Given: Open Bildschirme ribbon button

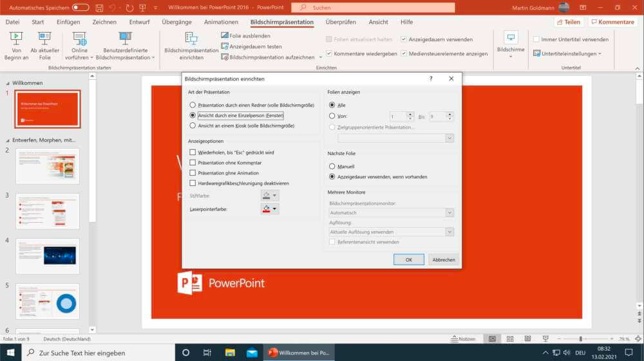Looking at the screenshot, I should (x=511, y=46).
